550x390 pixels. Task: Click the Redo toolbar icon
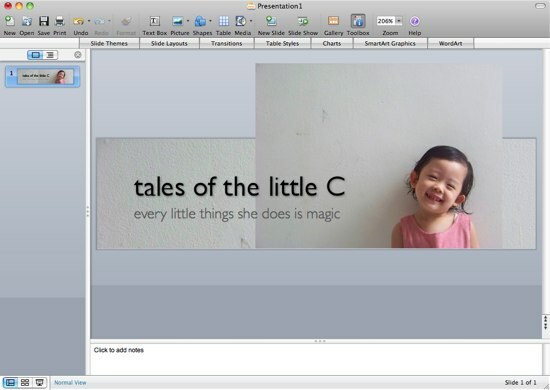click(x=100, y=21)
